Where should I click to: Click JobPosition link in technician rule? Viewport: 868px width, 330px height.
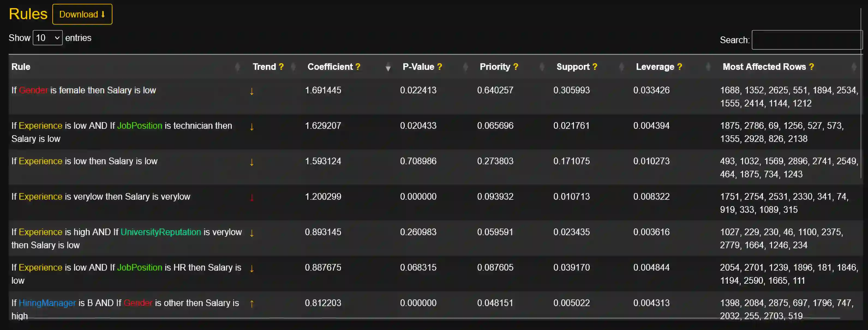click(x=139, y=126)
